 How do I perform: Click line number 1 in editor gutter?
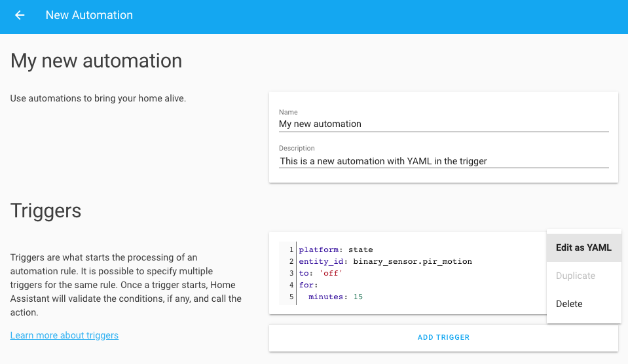291,249
